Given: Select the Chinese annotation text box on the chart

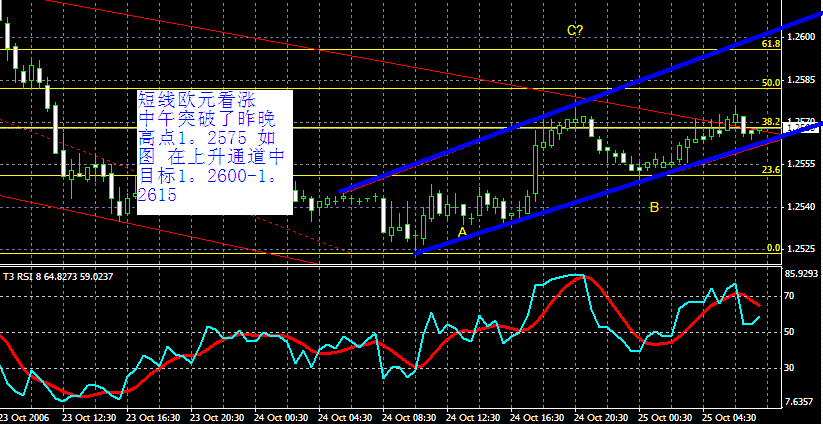Looking at the screenshot, I should [x=215, y=152].
